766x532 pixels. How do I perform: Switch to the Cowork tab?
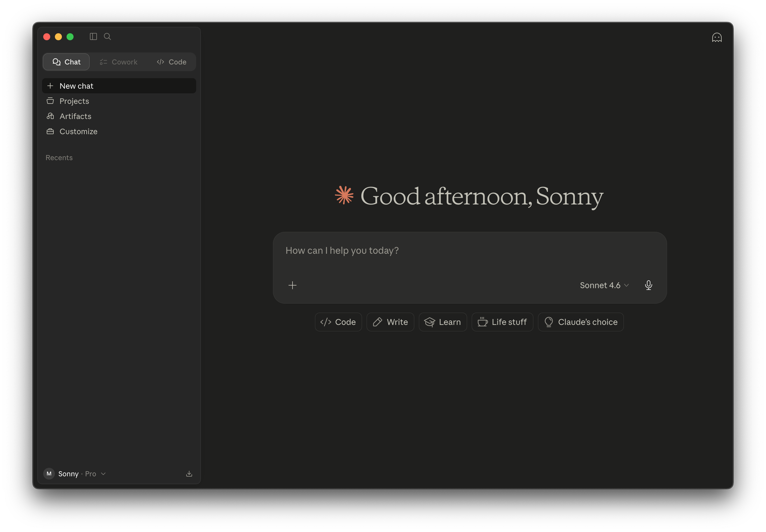click(x=119, y=62)
